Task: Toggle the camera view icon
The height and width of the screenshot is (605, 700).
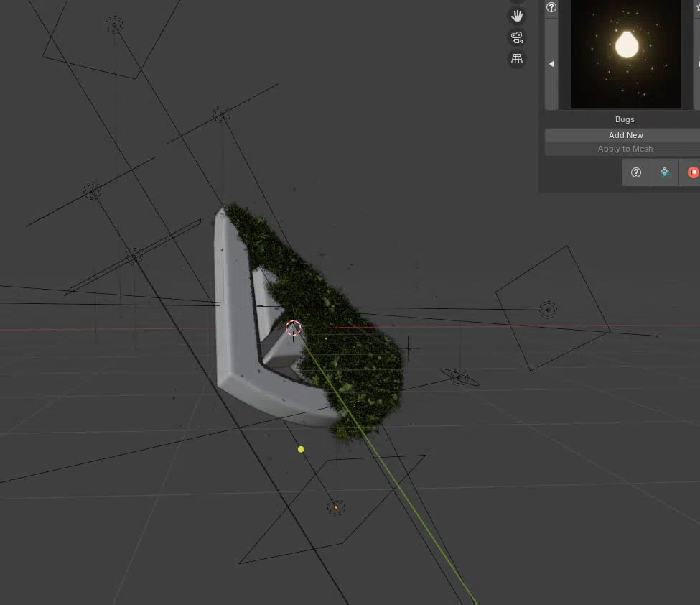Action: pos(516,37)
